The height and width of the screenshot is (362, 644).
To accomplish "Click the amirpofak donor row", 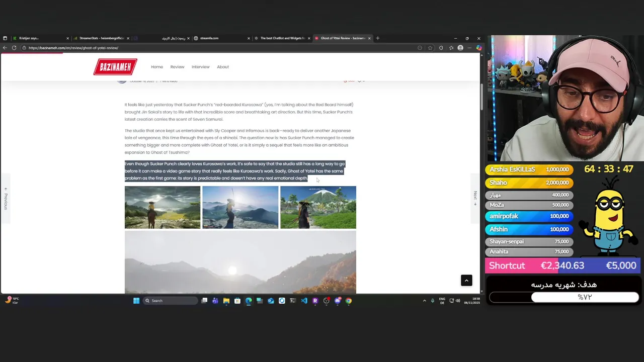I will tap(529, 216).
